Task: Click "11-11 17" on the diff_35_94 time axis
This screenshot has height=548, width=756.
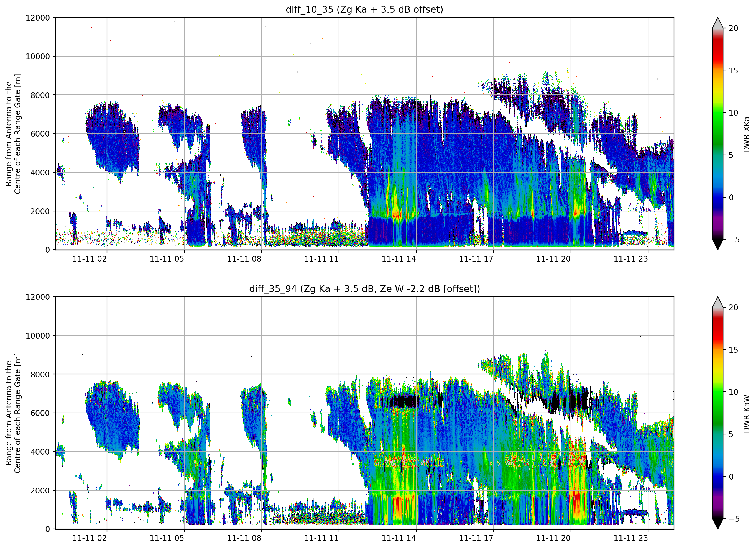Action: [x=476, y=538]
